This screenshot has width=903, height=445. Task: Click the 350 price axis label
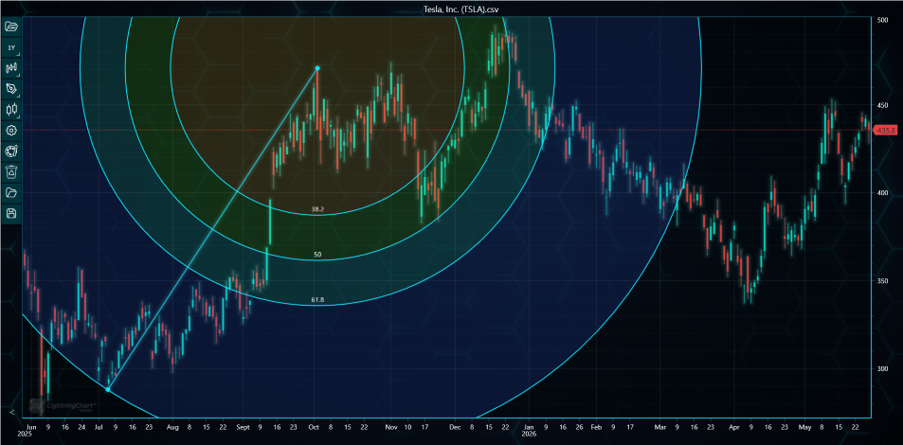(882, 281)
